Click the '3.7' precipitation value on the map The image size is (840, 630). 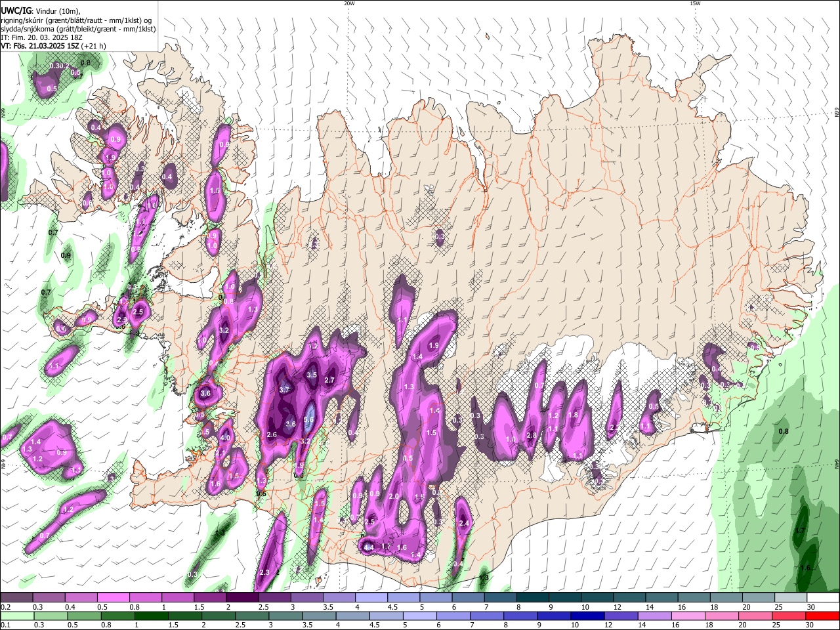284,389
